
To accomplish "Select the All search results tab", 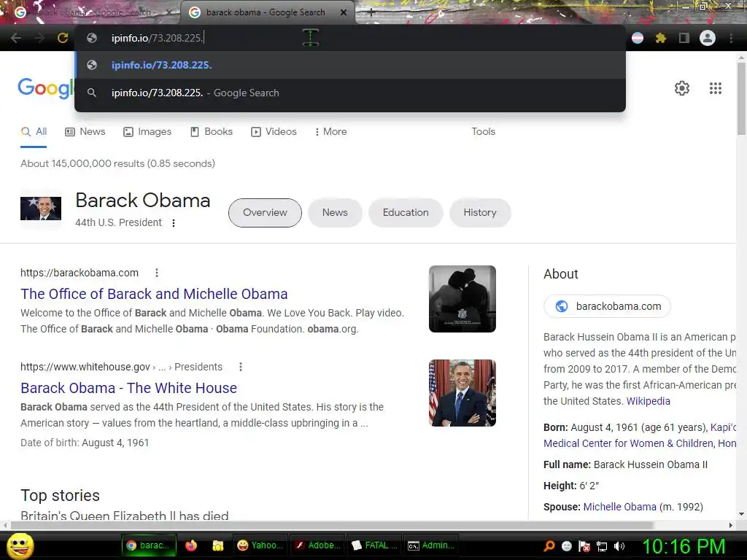I will click(x=34, y=132).
